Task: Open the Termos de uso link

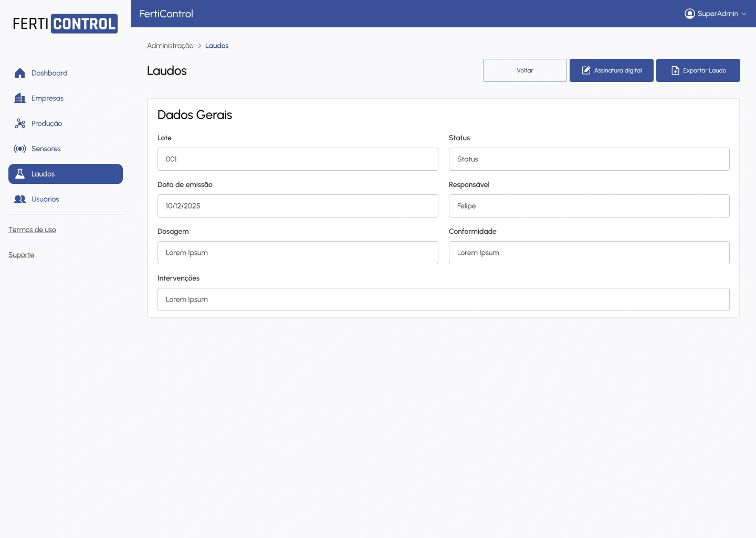Action: (x=32, y=230)
